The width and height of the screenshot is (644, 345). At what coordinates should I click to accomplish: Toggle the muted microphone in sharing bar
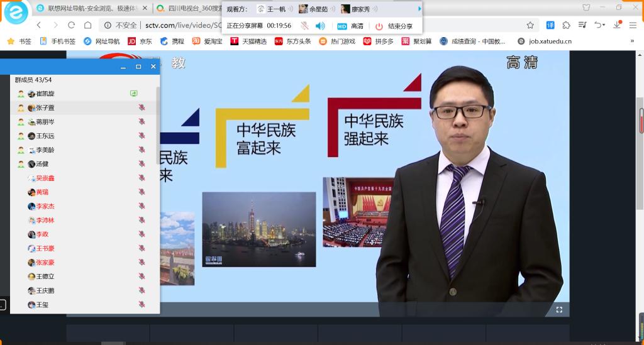304,26
